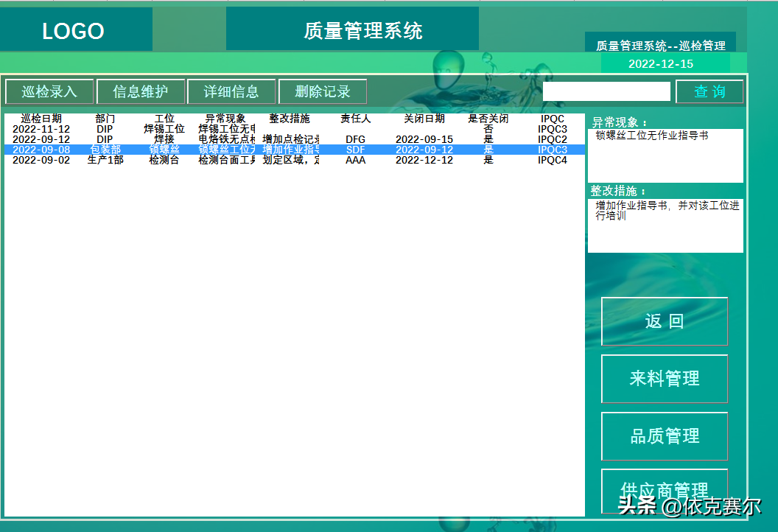Click the 增加点检记录 measure cell

pyautogui.click(x=291, y=139)
